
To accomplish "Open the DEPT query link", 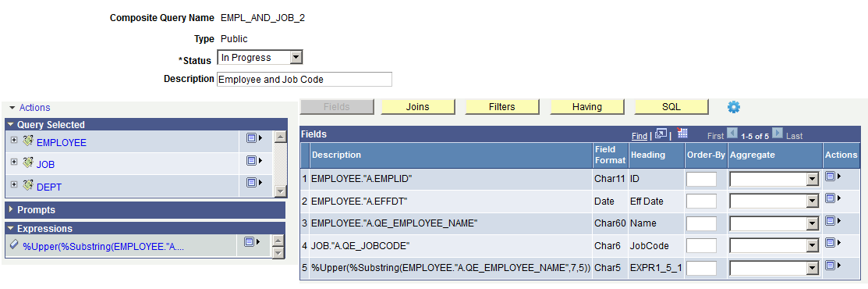I will tap(49, 187).
